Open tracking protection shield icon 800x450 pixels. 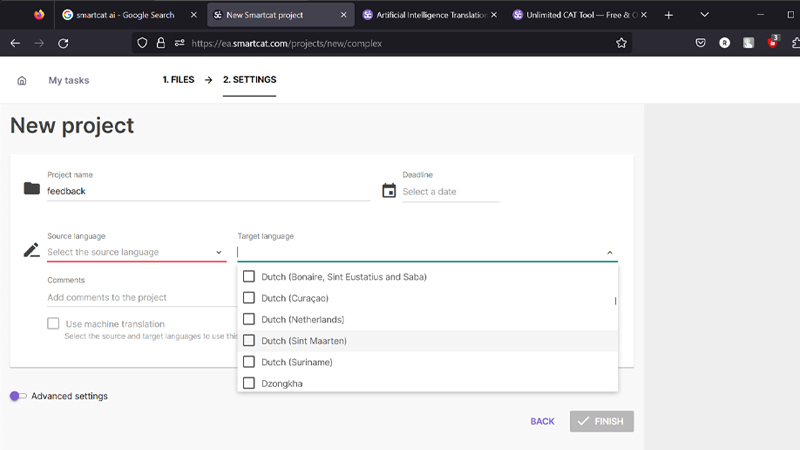[142, 43]
